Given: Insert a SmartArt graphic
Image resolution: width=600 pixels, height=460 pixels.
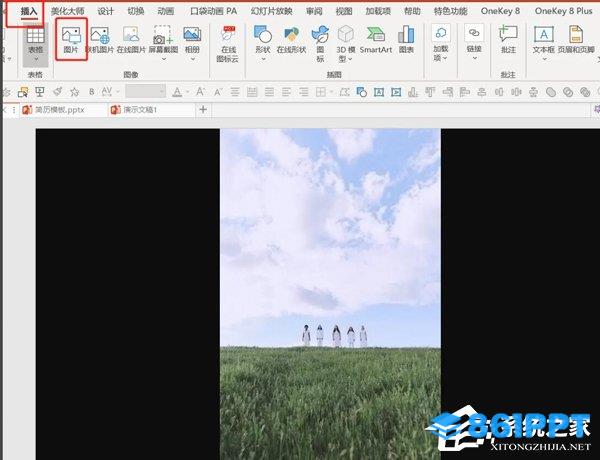Looking at the screenshot, I should pyautogui.click(x=376, y=39).
